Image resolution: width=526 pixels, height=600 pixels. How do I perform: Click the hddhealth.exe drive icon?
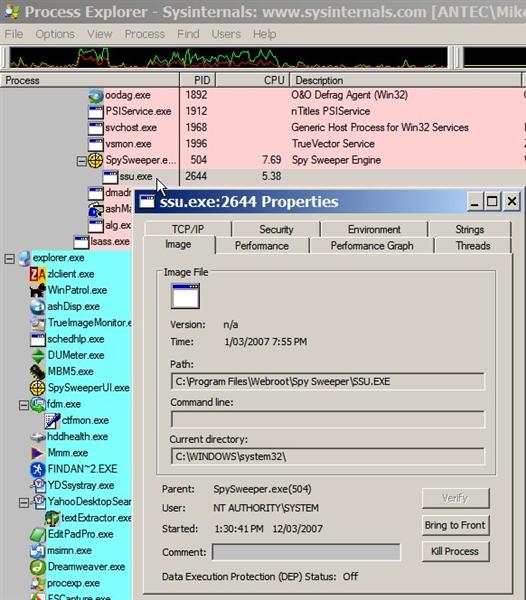pyautogui.click(x=37, y=437)
